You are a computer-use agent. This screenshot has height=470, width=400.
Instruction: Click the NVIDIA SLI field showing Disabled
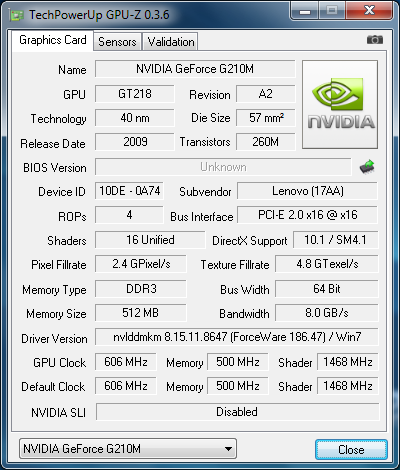click(x=237, y=412)
